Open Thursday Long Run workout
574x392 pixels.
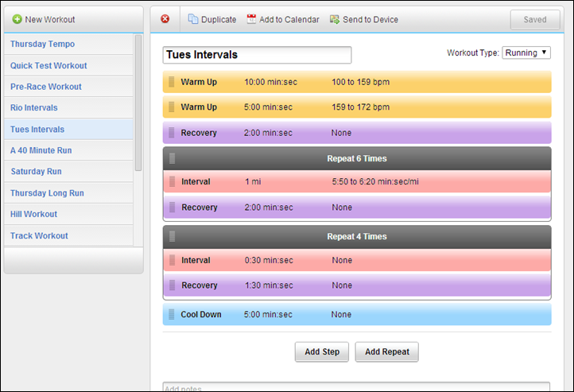coord(68,193)
